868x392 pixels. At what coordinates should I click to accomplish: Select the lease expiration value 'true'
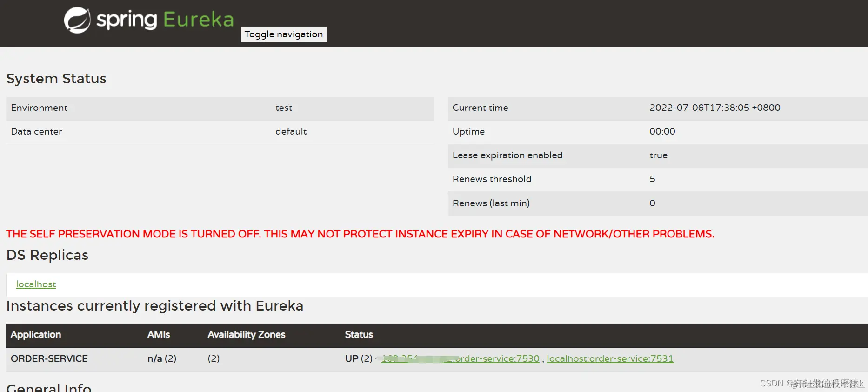[658, 155]
